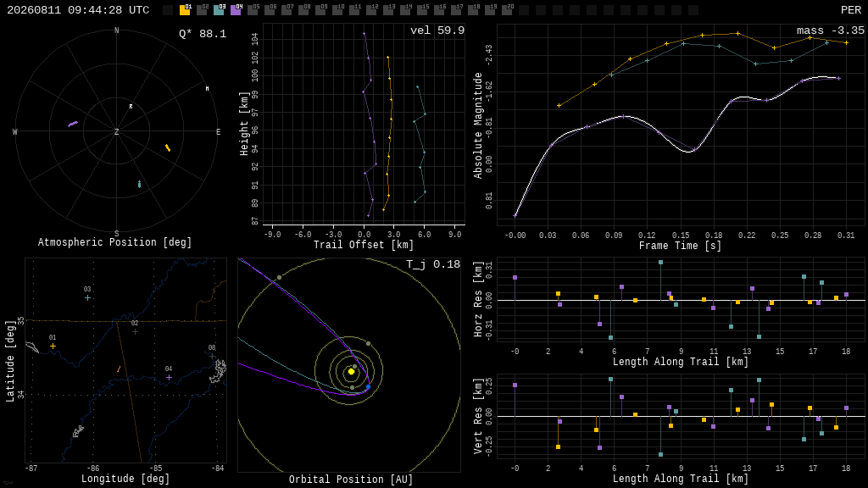Click the Vert Res [km] axis label

(478, 416)
